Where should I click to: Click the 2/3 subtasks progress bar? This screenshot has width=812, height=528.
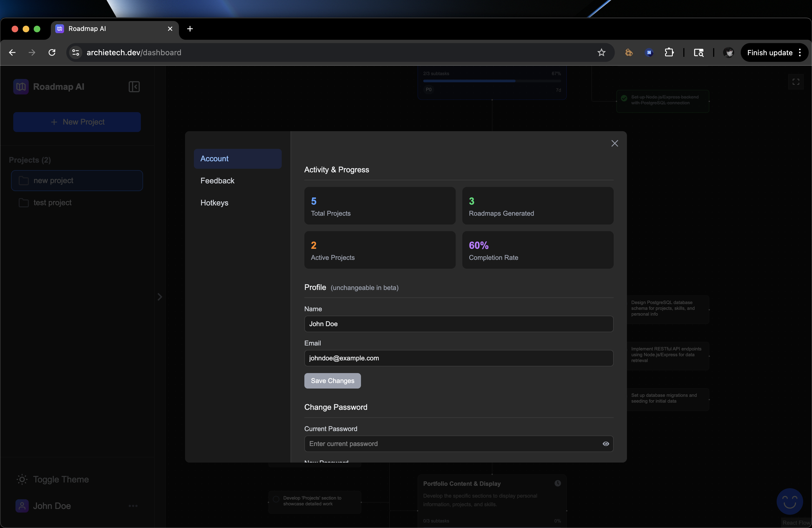coord(492,81)
